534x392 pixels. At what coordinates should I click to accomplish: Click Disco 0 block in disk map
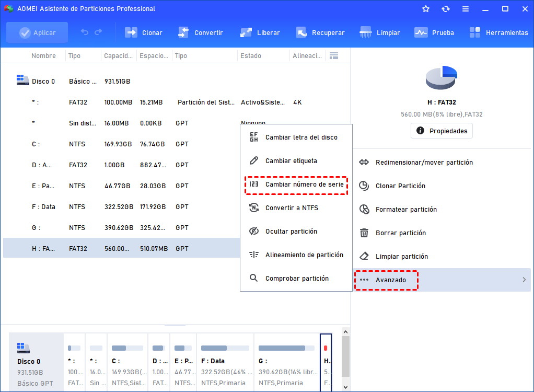click(x=36, y=362)
